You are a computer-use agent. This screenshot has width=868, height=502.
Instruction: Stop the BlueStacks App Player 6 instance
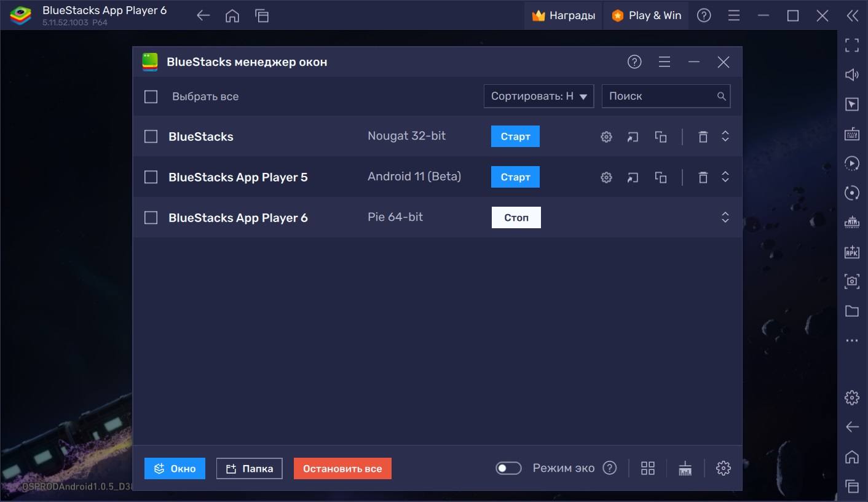pyautogui.click(x=516, y=218)
